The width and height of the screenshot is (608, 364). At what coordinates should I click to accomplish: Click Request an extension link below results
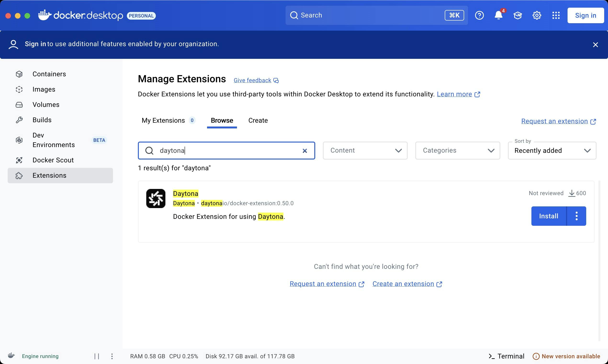point(323,284)
